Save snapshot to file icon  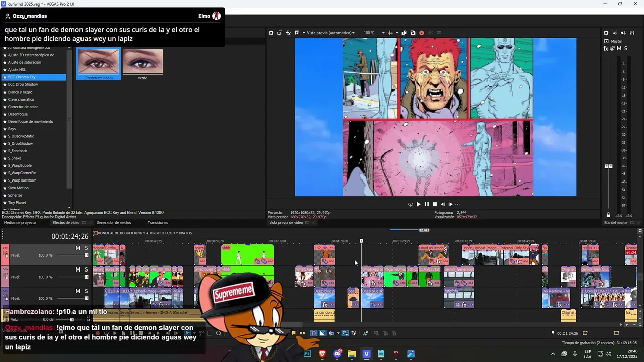(x=413, y=33)
